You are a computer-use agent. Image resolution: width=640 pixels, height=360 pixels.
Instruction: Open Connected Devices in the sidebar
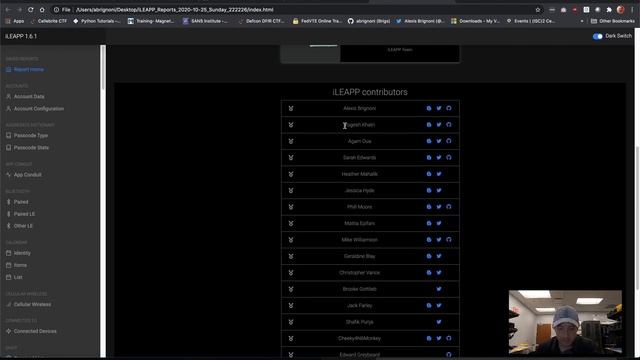31,331
